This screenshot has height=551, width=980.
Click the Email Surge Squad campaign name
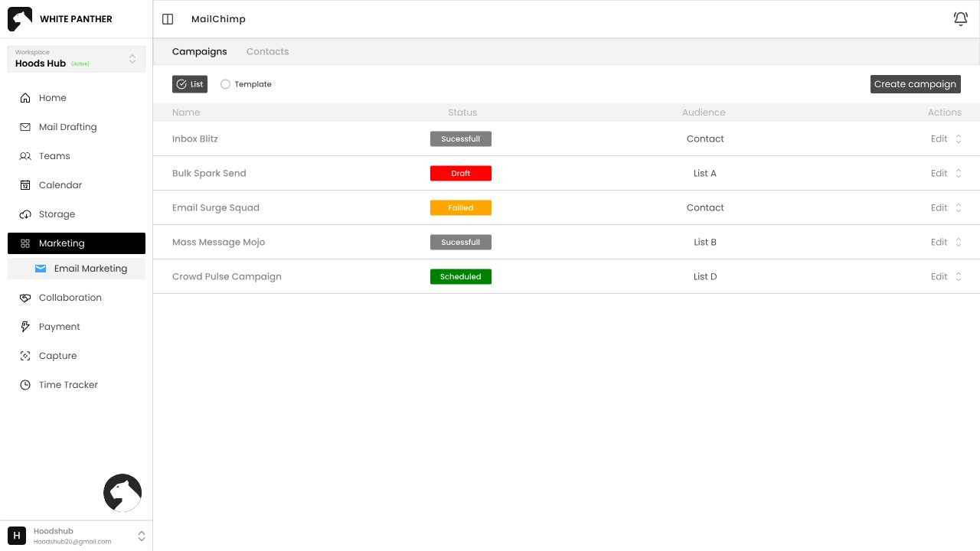pyautogui.click(x=215, y=208)
